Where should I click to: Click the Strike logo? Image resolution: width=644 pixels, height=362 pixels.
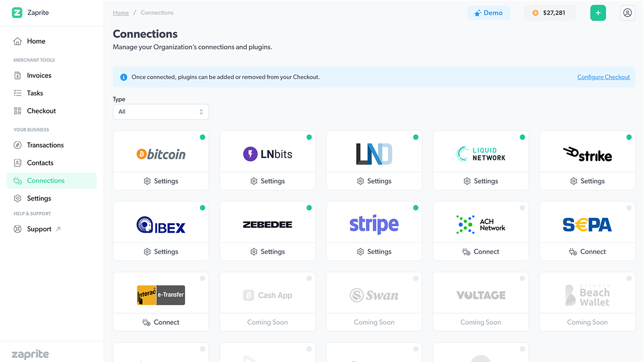[x=588, y=154]
